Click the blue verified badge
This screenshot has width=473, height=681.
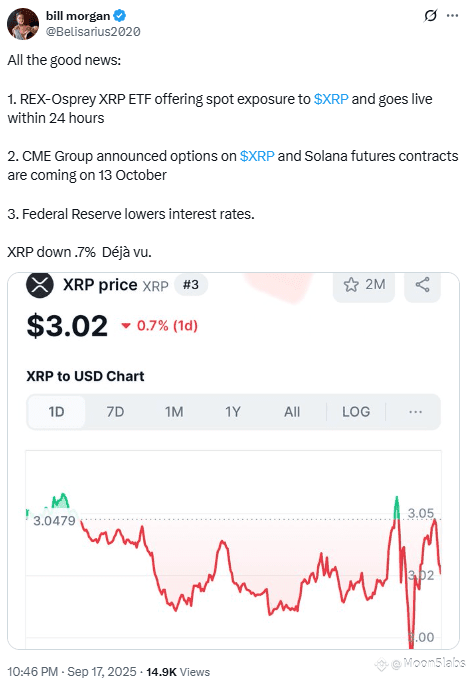tap(119, 16)
